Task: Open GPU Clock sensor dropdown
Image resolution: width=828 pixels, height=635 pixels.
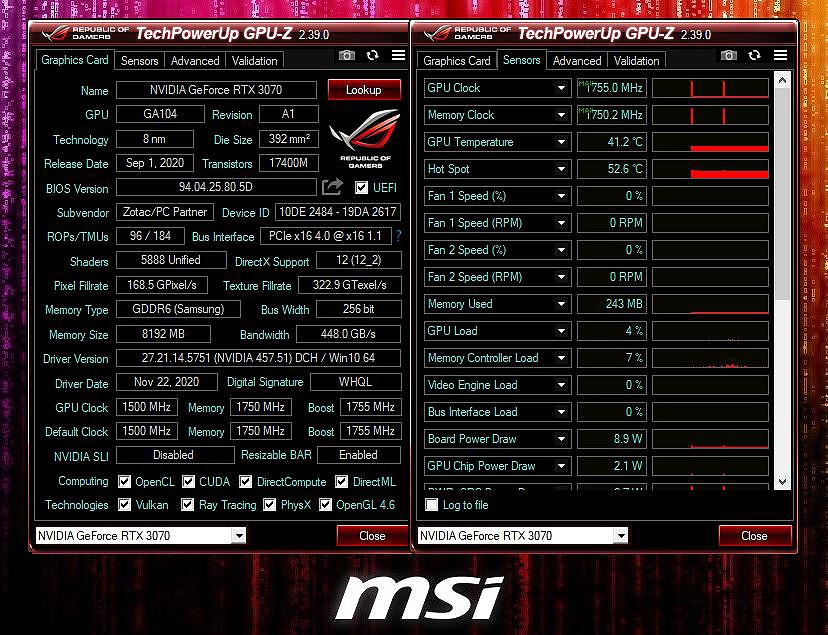Action: coord(561,88)
